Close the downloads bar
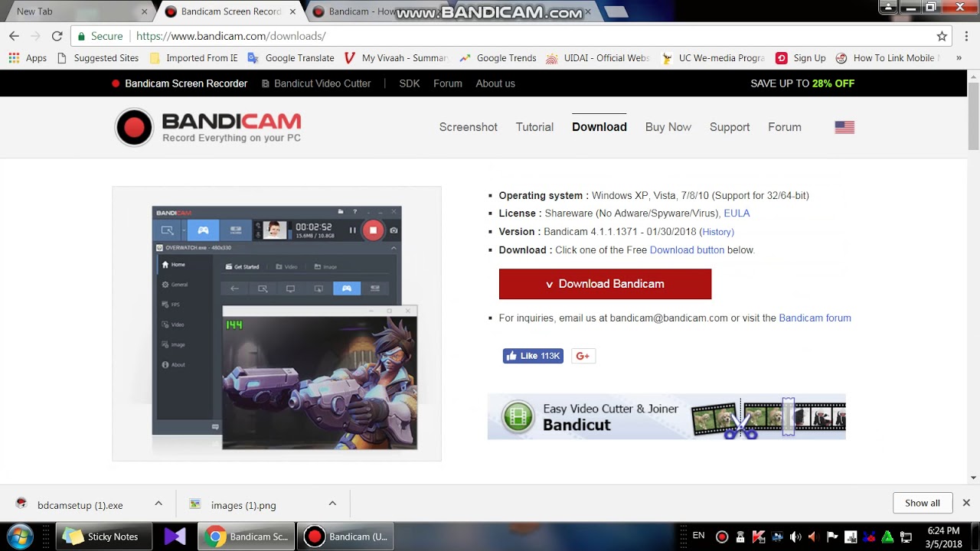 pos(966,503)
